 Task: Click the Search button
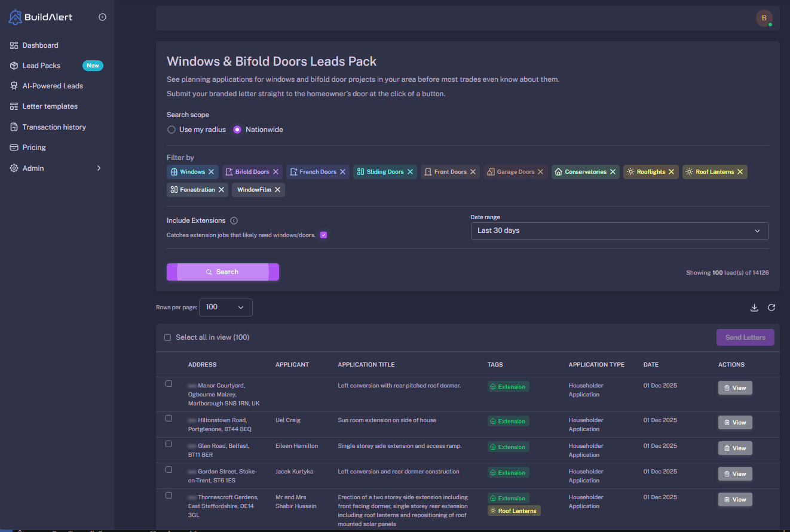222,272
